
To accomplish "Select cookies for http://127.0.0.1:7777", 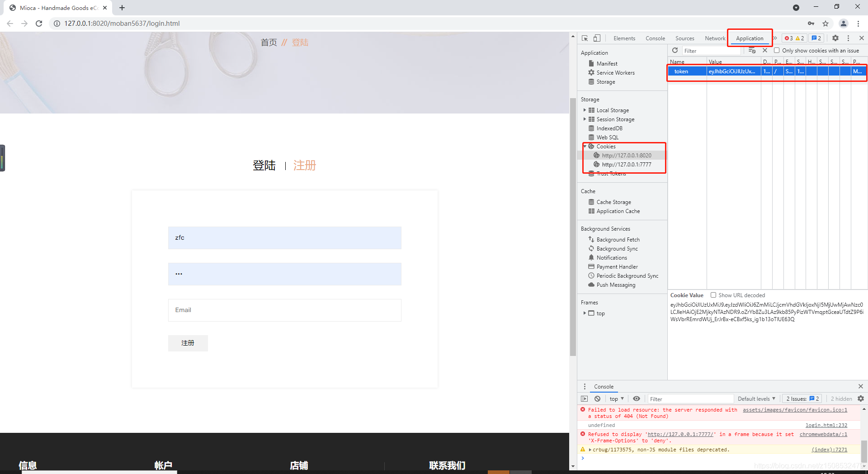I will tap(627, 165).
